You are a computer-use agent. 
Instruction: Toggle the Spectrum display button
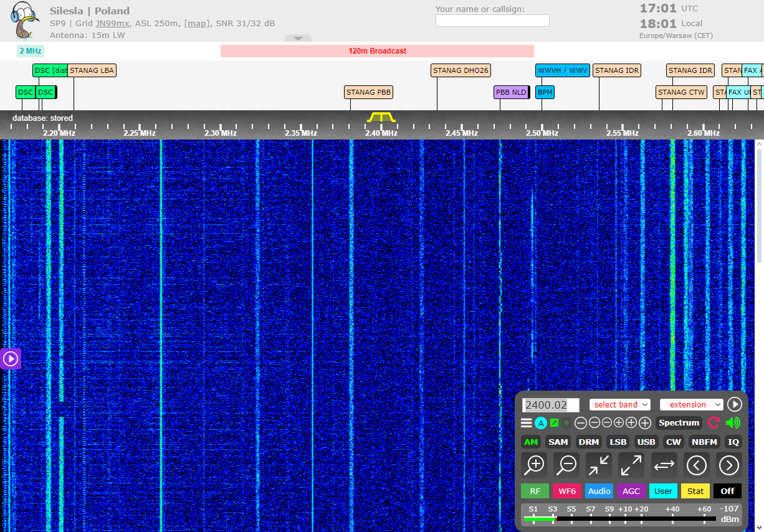click(679, 423)
